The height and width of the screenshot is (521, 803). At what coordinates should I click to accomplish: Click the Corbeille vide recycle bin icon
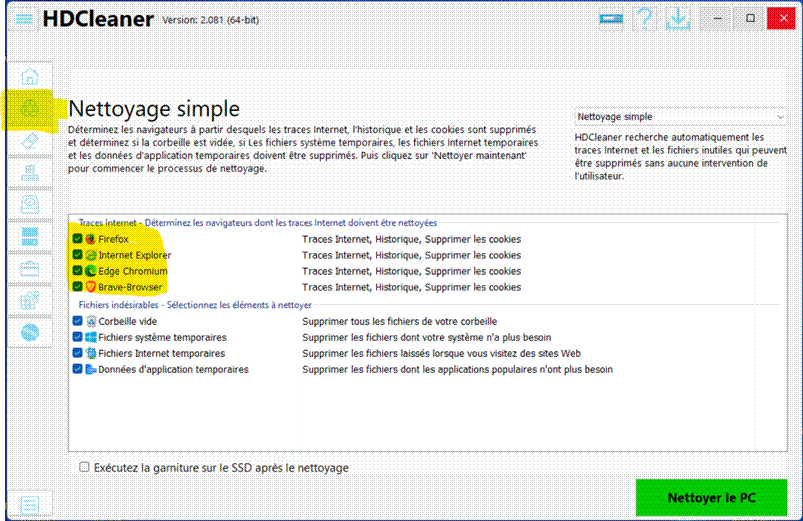point(91,321)
